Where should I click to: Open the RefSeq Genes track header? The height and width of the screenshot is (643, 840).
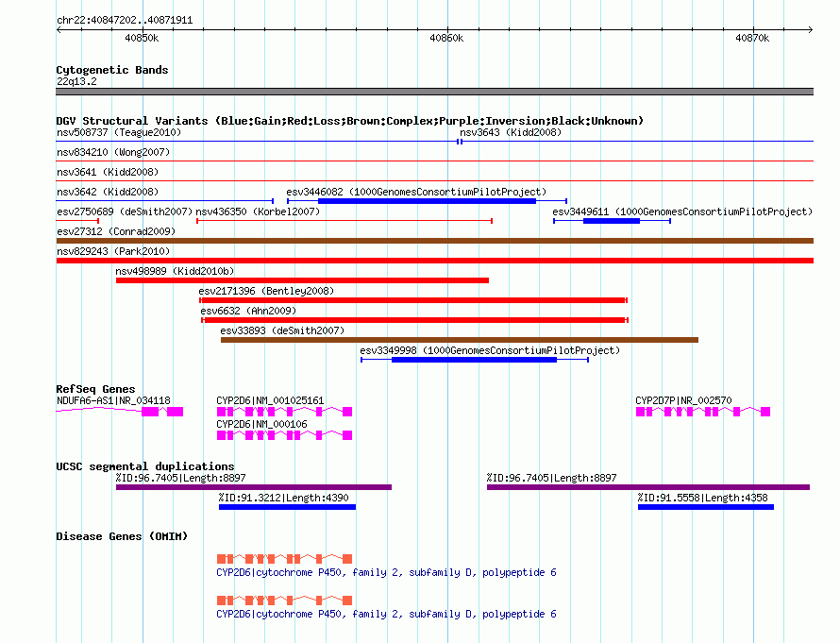pyautogui.click(x=95, y=390)
